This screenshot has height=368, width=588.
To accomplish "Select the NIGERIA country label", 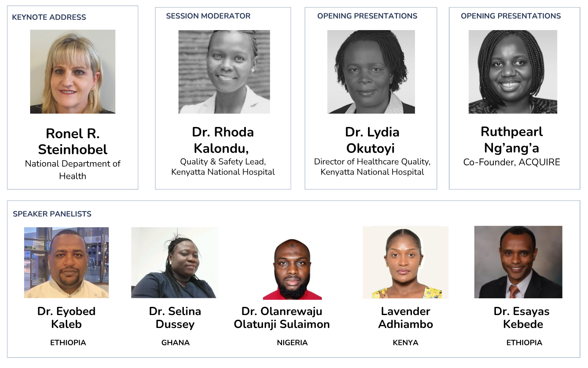I will click(x=292, y=343).
